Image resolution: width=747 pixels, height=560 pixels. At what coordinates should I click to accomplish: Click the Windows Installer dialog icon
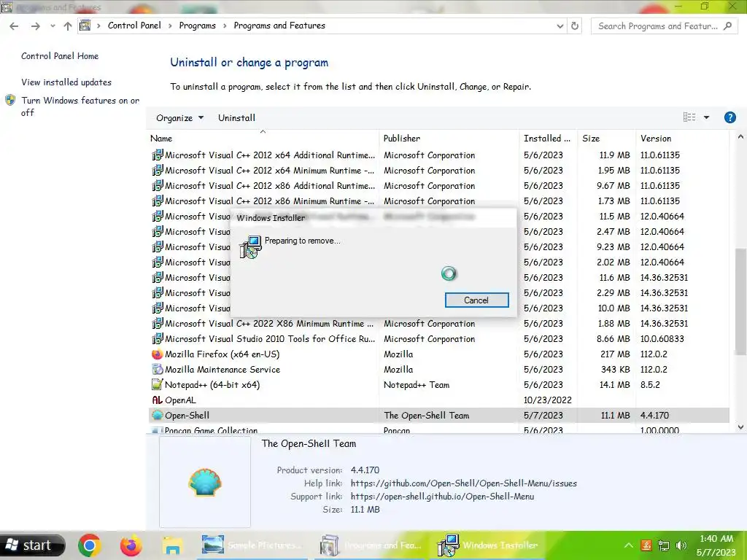tap(251, 246)
